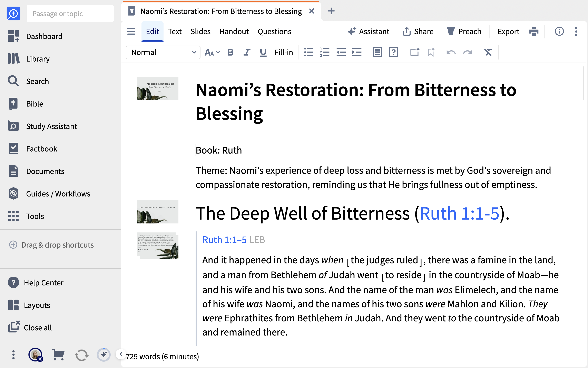Click the bookmark add icon
Viewport: 588px width, 368px height.
coord(431,52)
